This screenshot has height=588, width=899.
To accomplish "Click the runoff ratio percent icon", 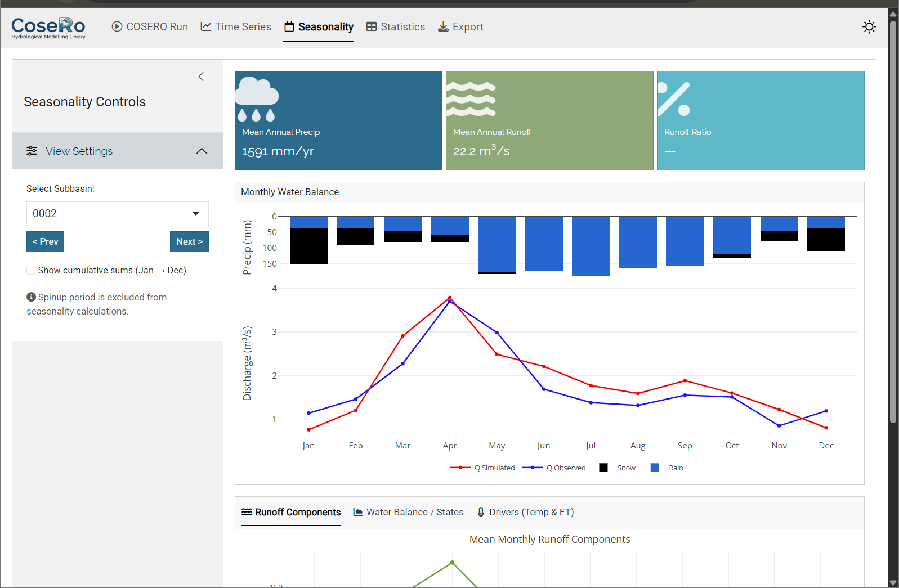I will click(673, 99).
